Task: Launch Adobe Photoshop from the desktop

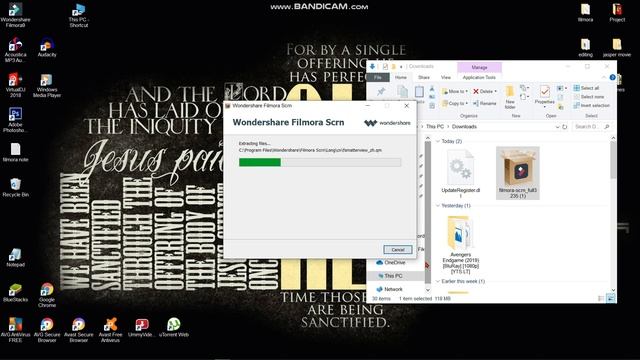Action: (16, 120)
